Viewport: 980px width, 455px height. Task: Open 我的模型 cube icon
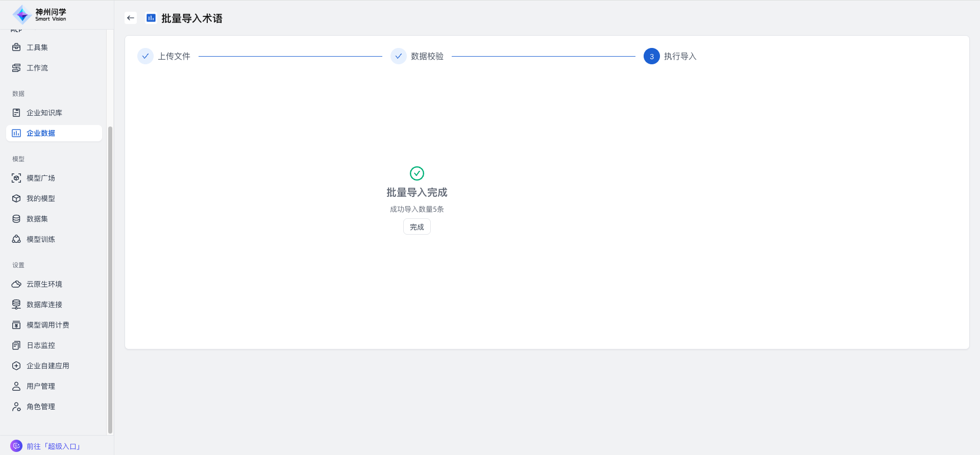tap(16, 198)
